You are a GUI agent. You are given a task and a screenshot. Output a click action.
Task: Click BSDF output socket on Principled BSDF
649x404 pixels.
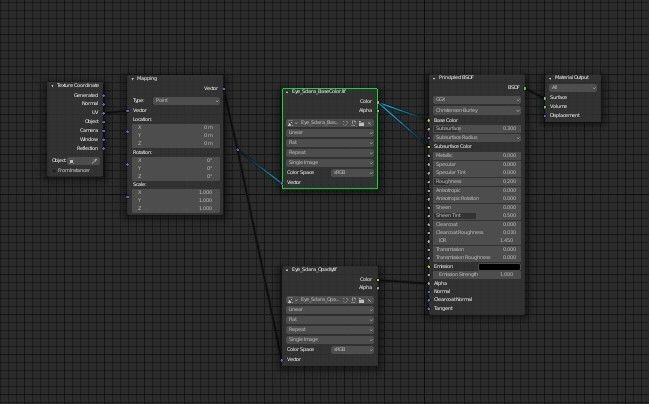[x=525, y=88]
